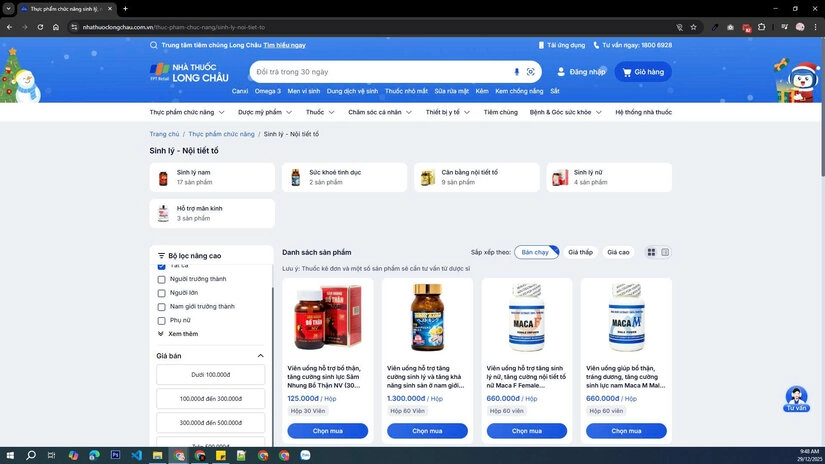The height and width of the screenshot is (464, 825).
Task: Open the Chrome profile avatar
Action: pyautogui.click(x=800, y=27)
